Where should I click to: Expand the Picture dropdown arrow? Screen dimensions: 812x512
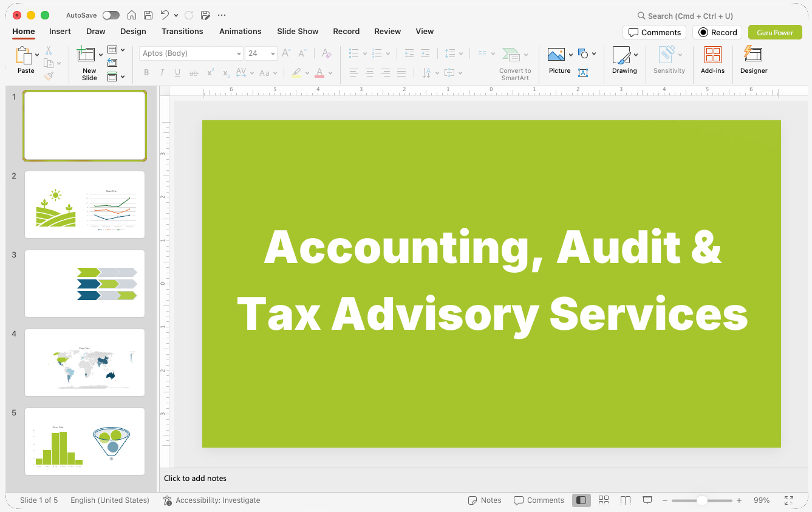(x=571, y=55)
